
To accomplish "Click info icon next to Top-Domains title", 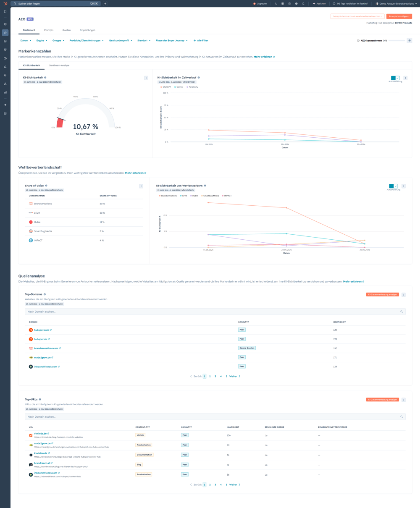I will pos(45,294).
